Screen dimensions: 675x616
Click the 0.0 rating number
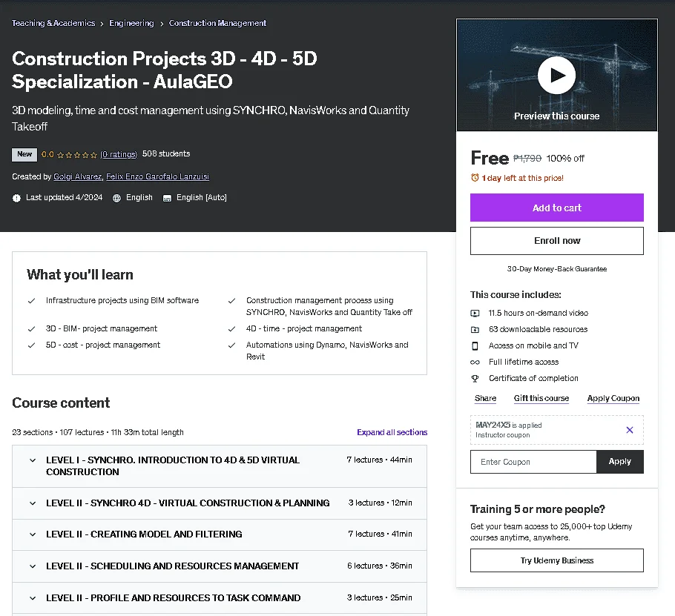47,154
